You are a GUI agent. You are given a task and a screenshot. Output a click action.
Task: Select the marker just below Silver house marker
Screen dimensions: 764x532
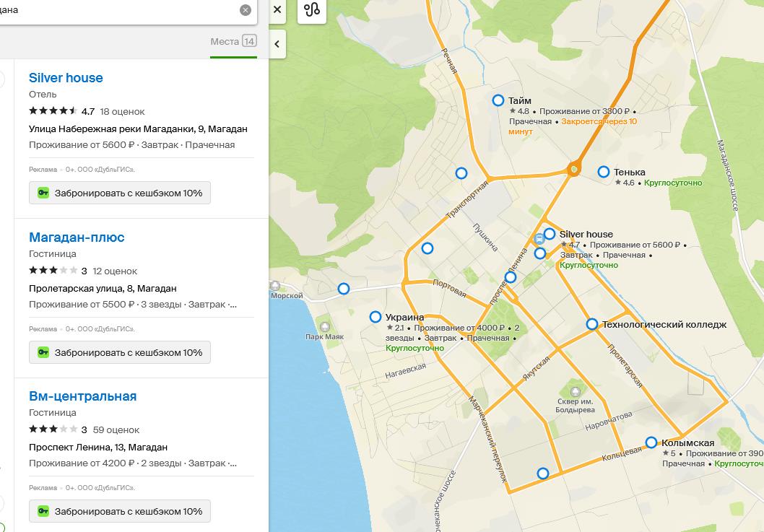tap(539, 253)
